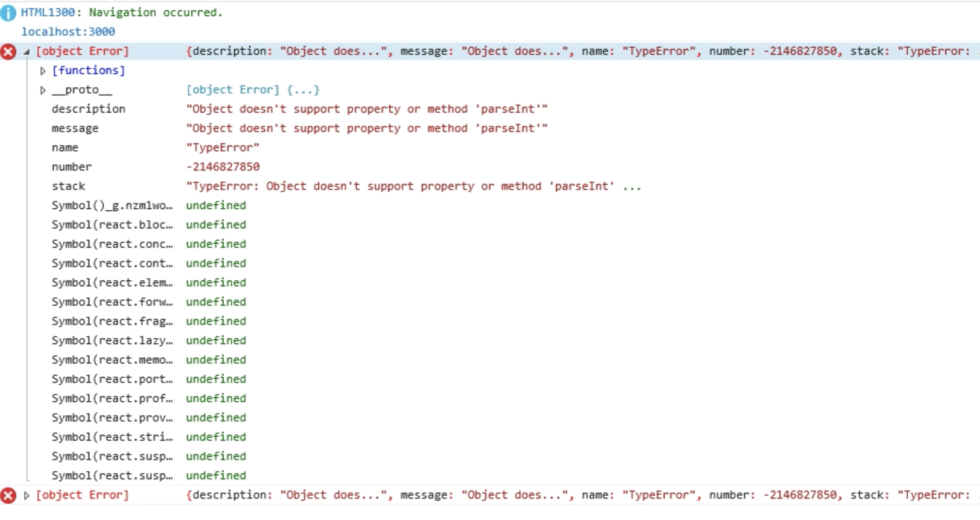980x520 pixels.
Task: Click the undefined value beside Symbol(react.forward)
Action: pos(216,302)
